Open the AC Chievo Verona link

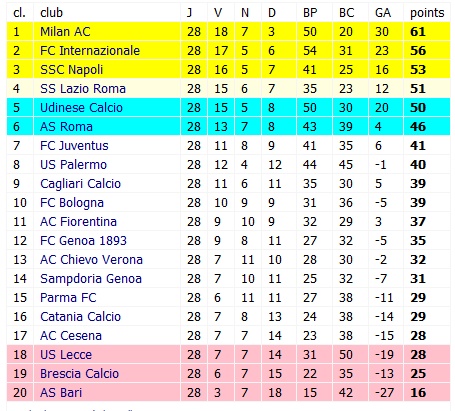click(x=91, y=260)
